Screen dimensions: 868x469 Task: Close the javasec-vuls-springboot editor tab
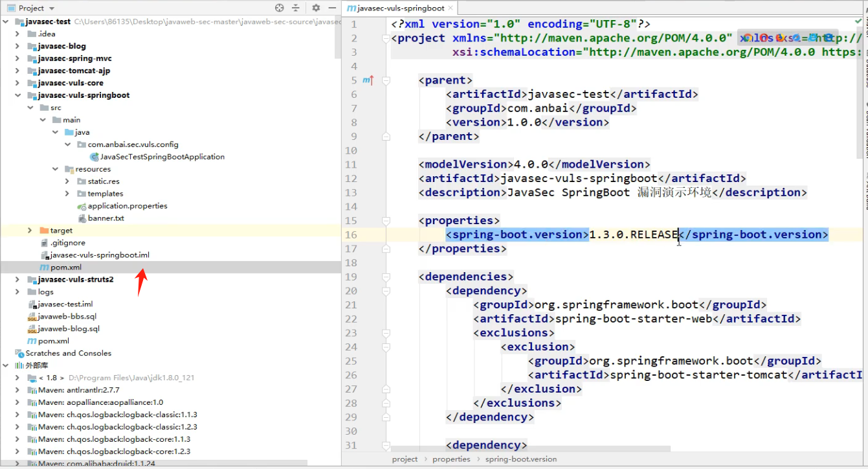click(x=451, y=8)
